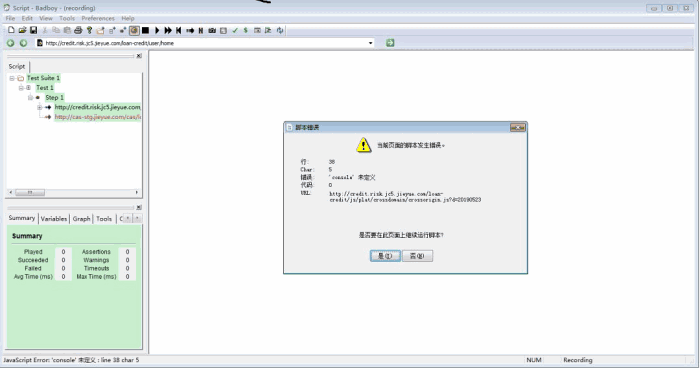The width and height of the screenshot is (700, 368).
Task: Select Test 1 in the script tree
Action: click(x=45, y=88)
